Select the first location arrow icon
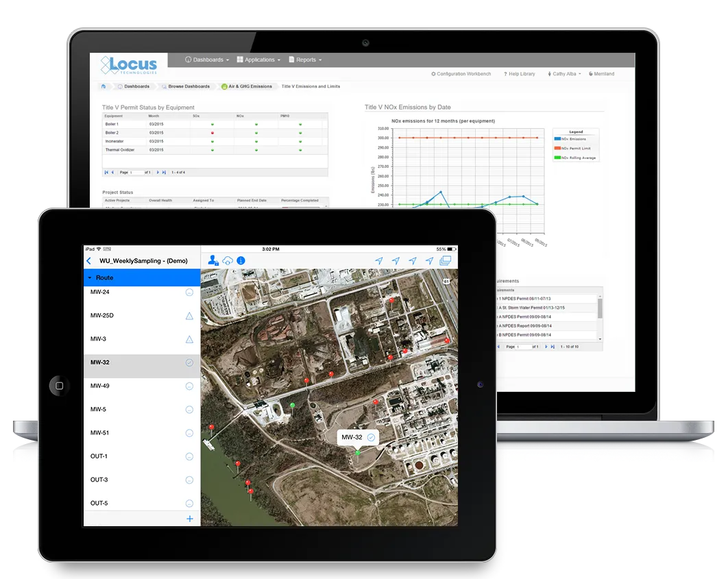Screen dimensions: 728x579 click(x=378, y=260)
